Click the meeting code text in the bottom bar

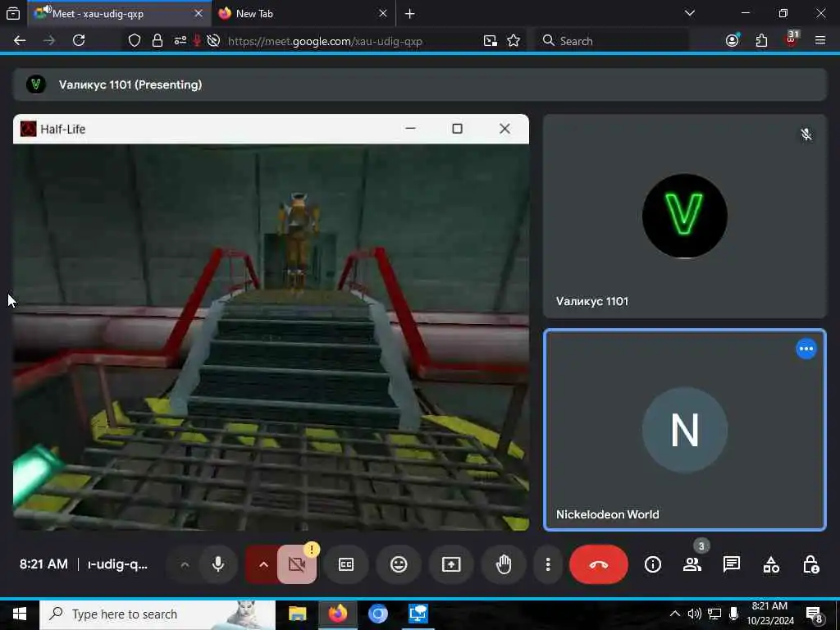(117, 564)
